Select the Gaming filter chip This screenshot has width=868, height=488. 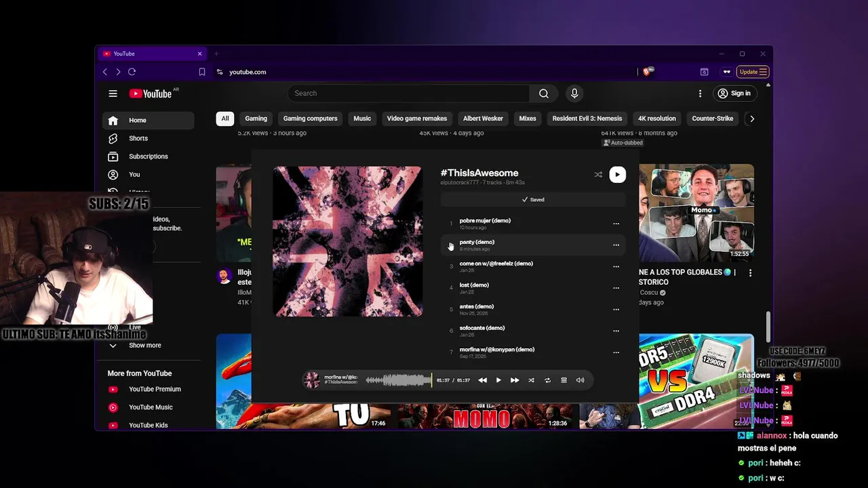click(256, 119)
